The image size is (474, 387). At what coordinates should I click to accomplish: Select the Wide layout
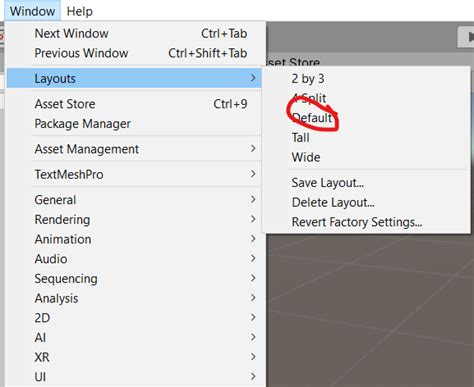tap(366, 157)
